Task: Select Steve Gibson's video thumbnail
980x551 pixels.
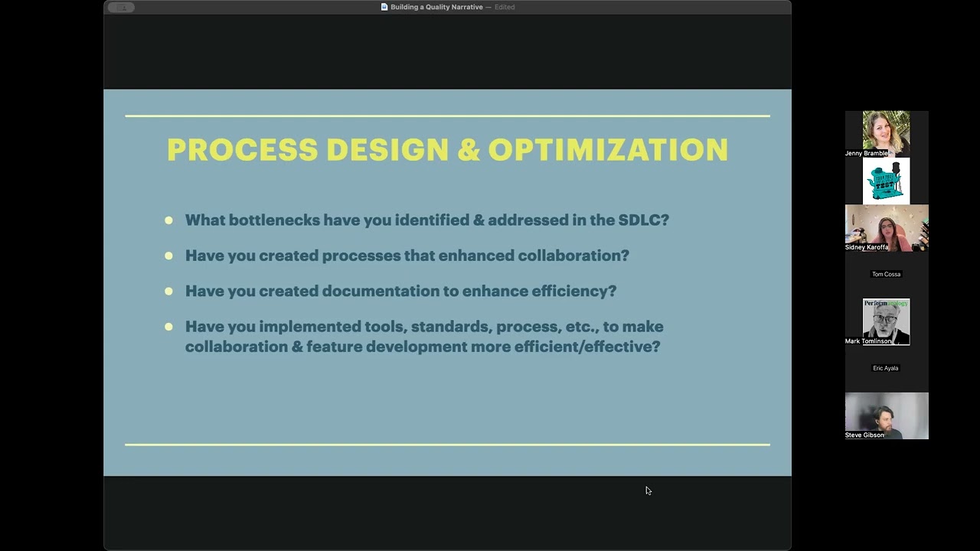Action: [887, 416]
